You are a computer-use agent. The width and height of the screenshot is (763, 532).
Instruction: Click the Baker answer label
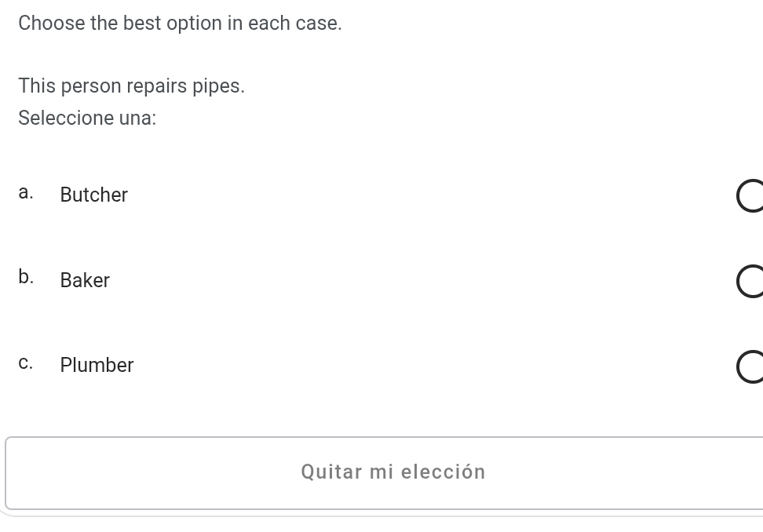click(x=85, y=280)
